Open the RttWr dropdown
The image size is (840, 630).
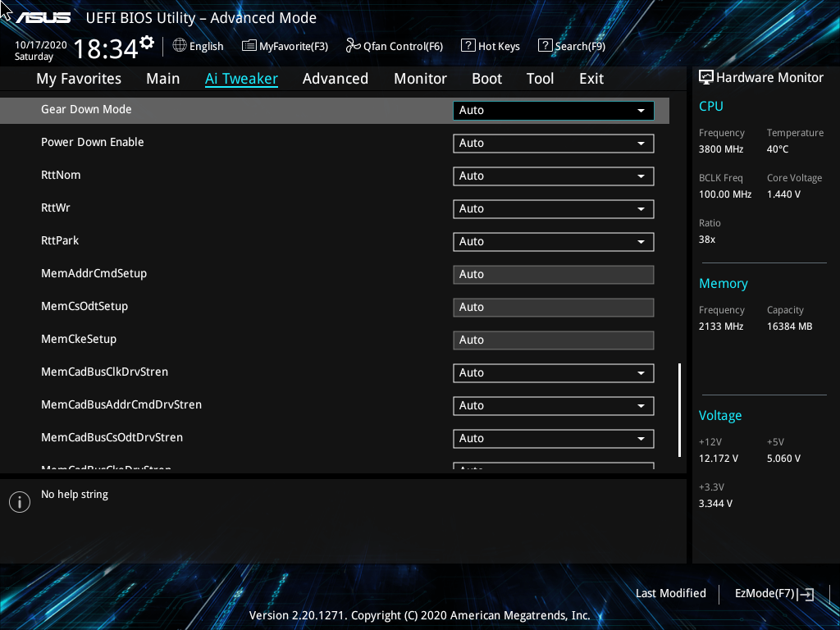(x=554, y=209)
